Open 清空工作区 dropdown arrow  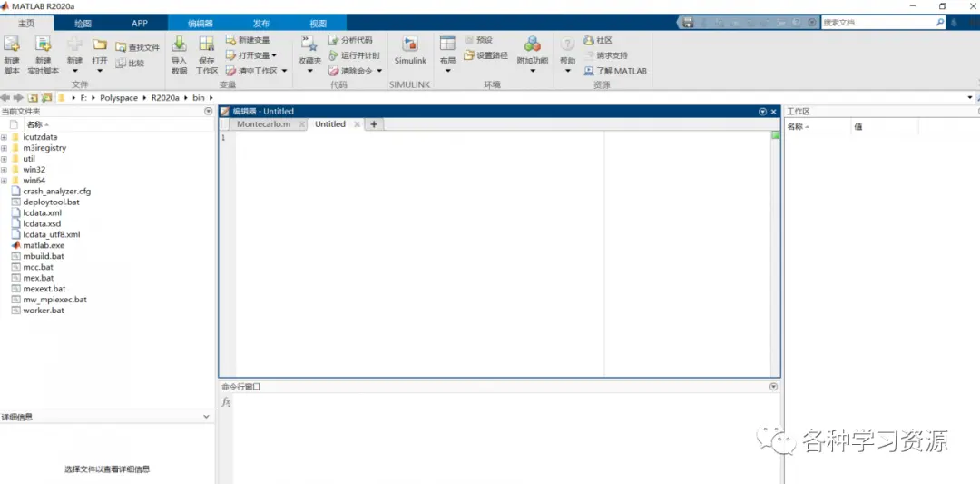tap(284, 72)
